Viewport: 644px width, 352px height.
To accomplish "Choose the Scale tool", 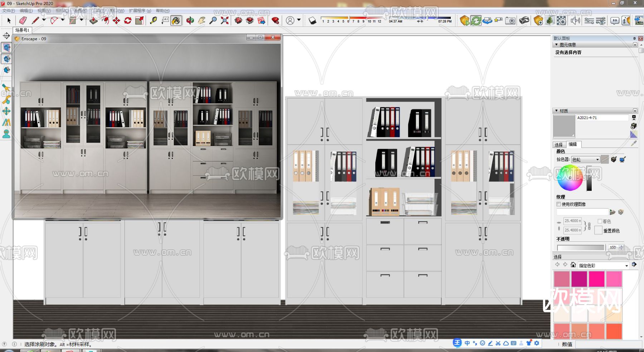I will pyautogui.click(x=139, y=20).
